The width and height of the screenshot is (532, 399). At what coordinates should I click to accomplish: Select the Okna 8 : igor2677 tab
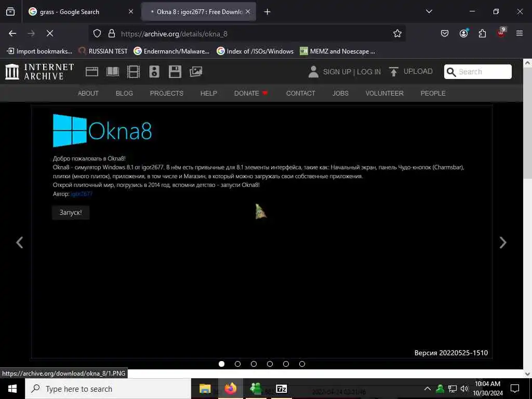click(x=198, y=12)
